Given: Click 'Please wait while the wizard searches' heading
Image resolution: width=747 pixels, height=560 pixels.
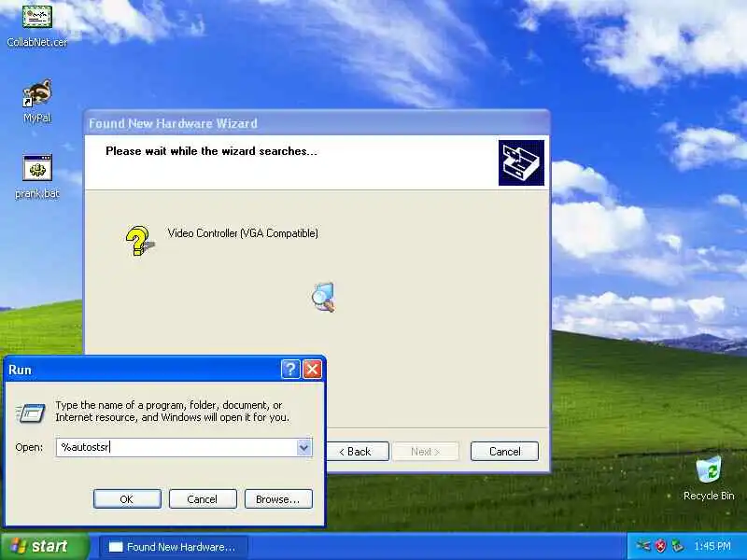Looking at the screenshot, I should pos(211,151).
